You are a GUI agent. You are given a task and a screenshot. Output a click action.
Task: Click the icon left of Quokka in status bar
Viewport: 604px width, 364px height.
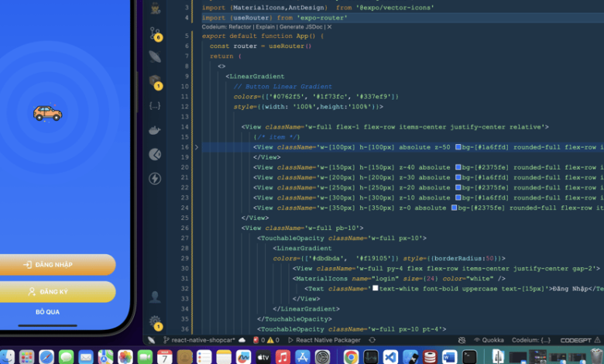462,340
